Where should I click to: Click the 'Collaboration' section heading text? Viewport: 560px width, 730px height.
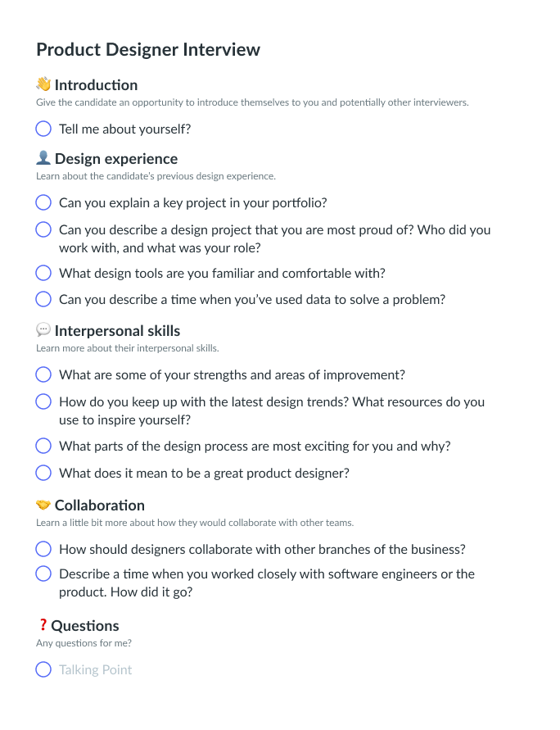click(100, 505)
